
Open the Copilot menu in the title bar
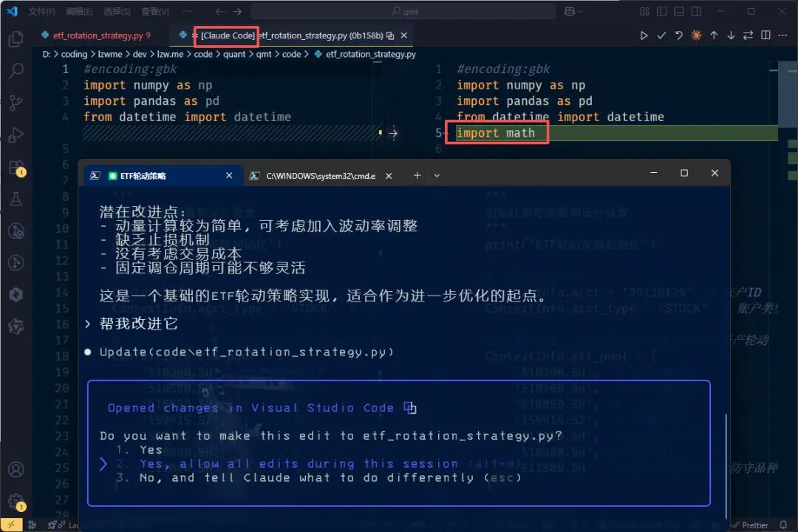[573, 11]
